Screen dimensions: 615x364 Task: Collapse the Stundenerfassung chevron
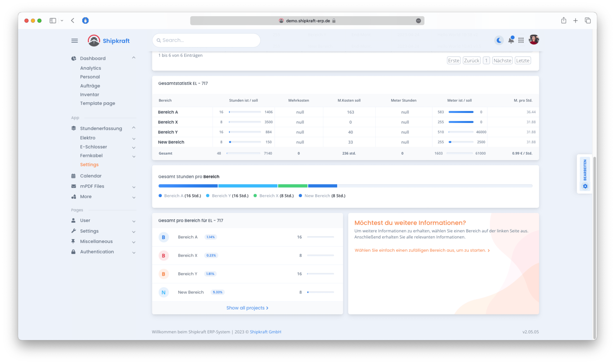click(134, 128)
